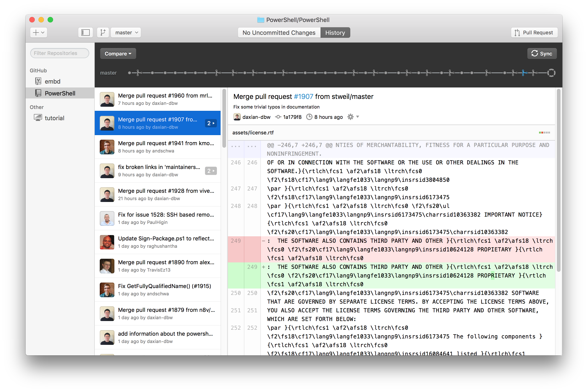The width and height of the screenshot is (588, 392).
Task: Open the master branch dropdown
Action: (126, 33)
